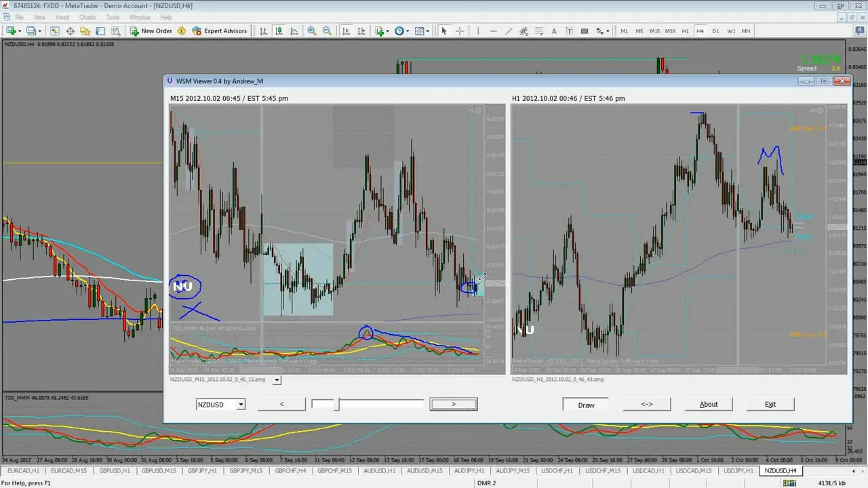Select the text A tool
The image size is (868, 488).
pyautogui.click(x=554, y=31)
